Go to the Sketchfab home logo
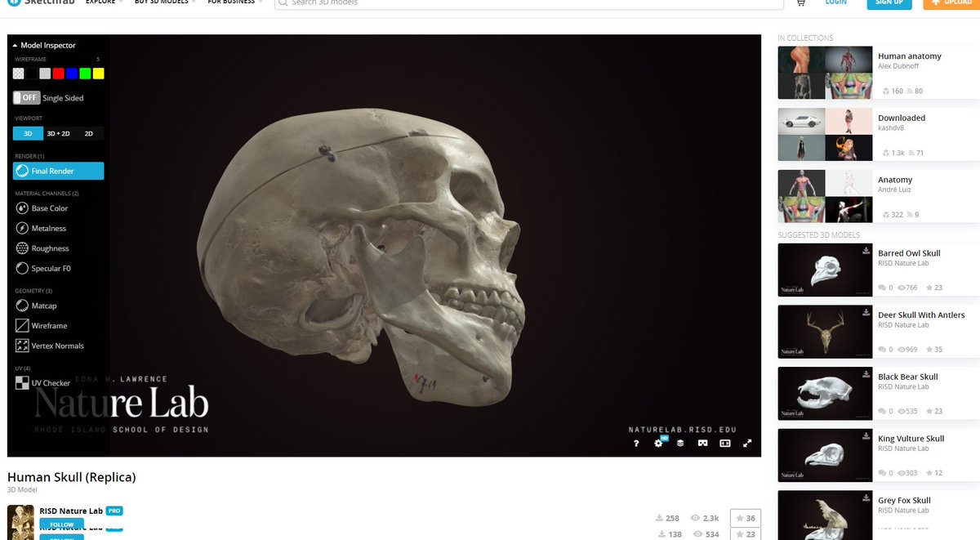This screenshot has width=980, height=540. pyautogui.click(x=42, y=2)
